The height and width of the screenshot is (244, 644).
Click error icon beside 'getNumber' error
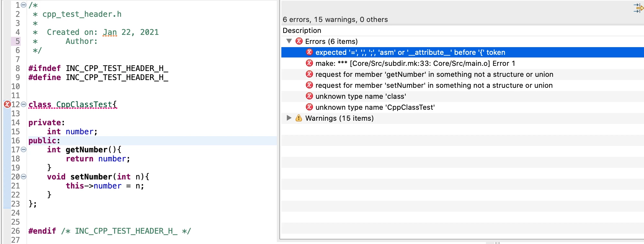coord(309,74)
